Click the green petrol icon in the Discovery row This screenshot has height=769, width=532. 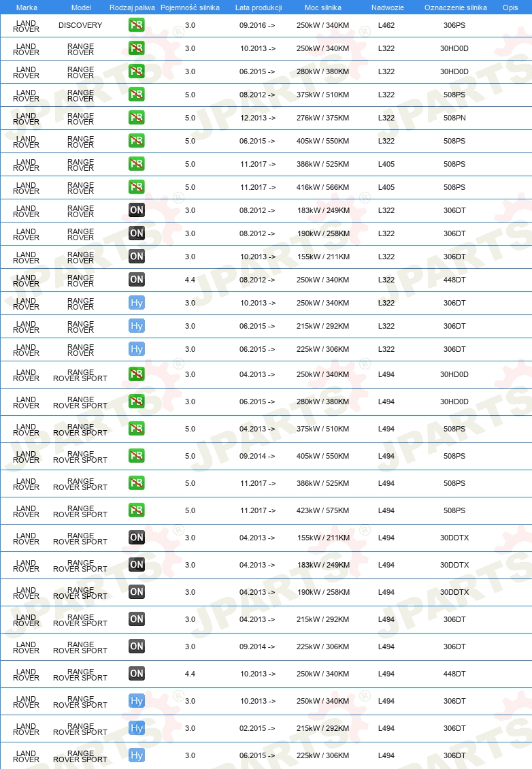click(x=136, y=25)
